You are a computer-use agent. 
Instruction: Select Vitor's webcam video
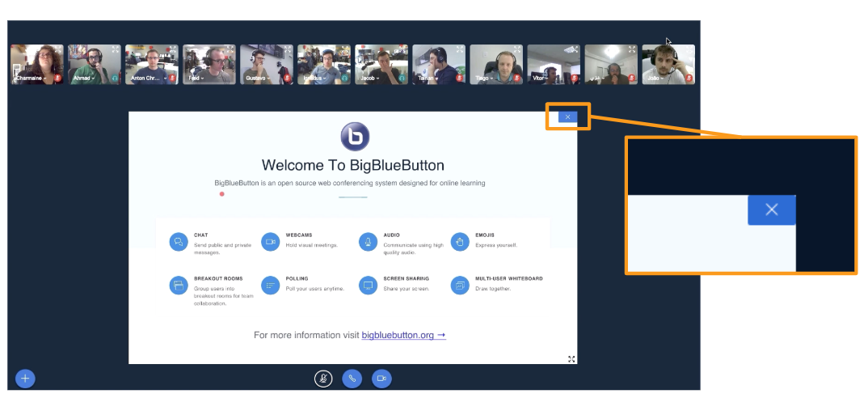point(554,64)
